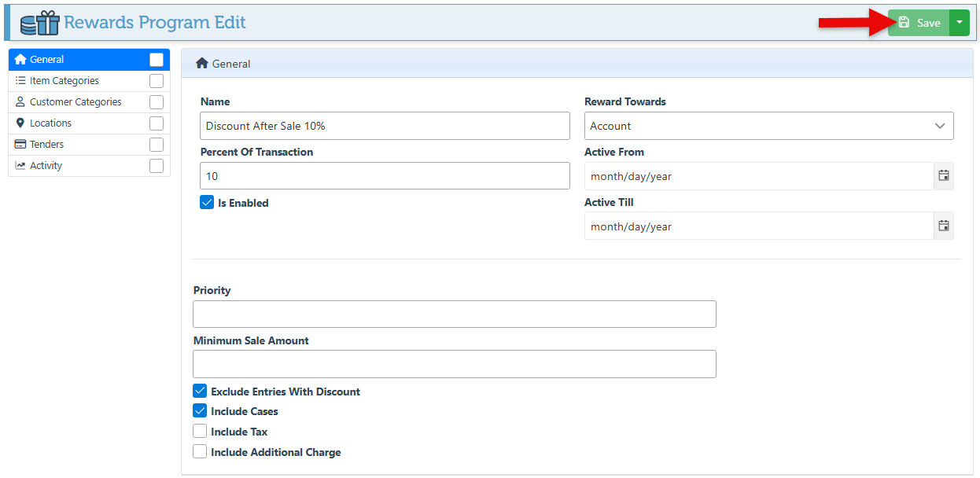Image resolution: width=980 pixels, height=478 pixels.
Task: Open the General tab in sidebar
Action: [47, 60]
